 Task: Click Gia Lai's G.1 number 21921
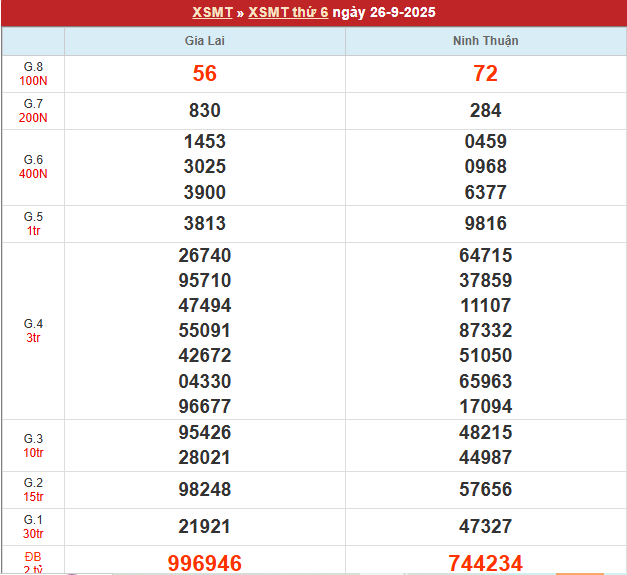coord(204,526)
